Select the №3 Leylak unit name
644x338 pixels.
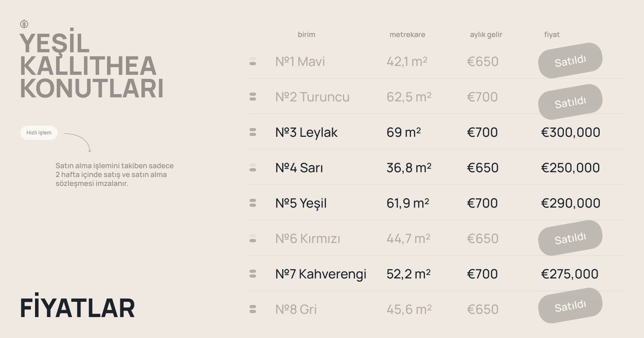(x=306, y=132)
